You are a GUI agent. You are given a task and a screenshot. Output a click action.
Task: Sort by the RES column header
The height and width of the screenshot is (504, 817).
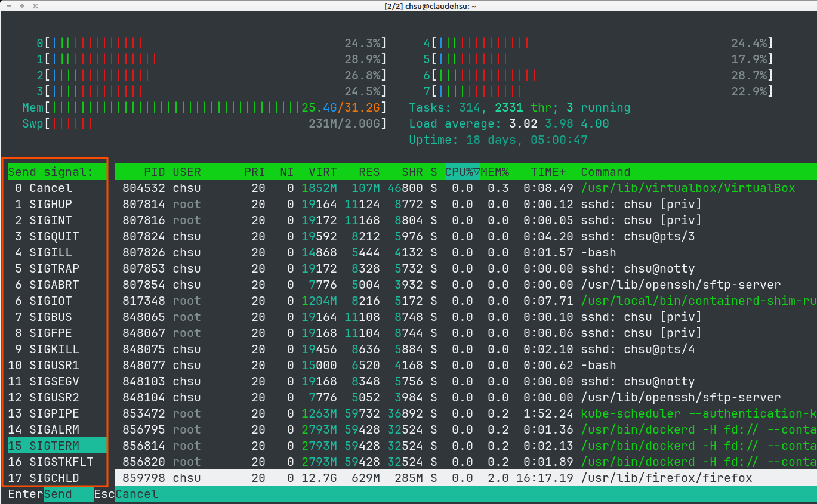(369, 172)
